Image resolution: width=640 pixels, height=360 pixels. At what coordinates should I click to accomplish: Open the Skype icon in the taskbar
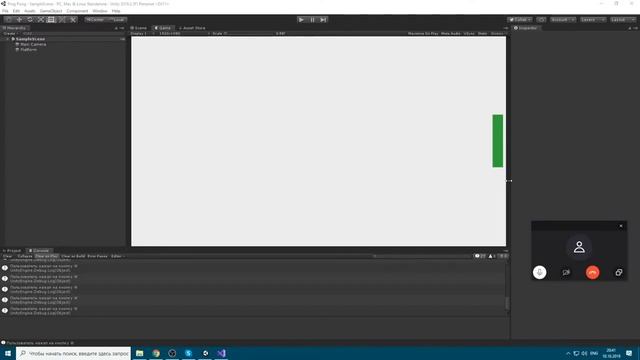click(189, 353)
